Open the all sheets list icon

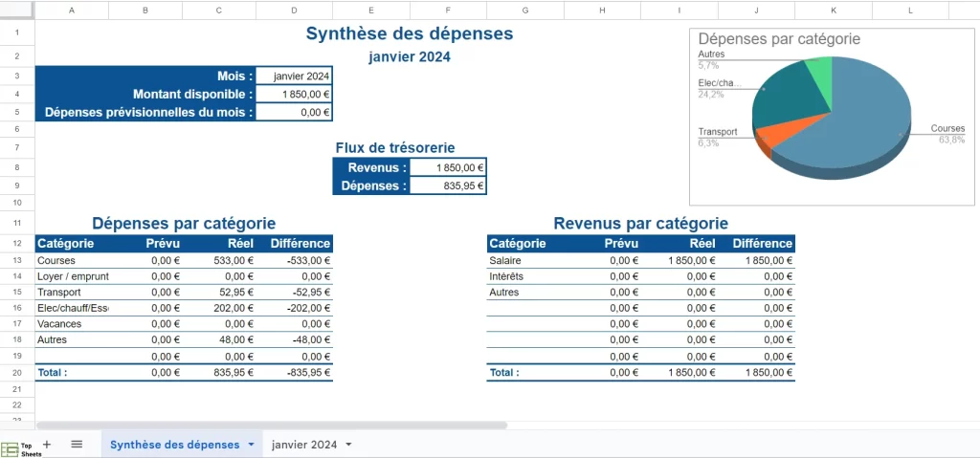click(x=77, y=445)
